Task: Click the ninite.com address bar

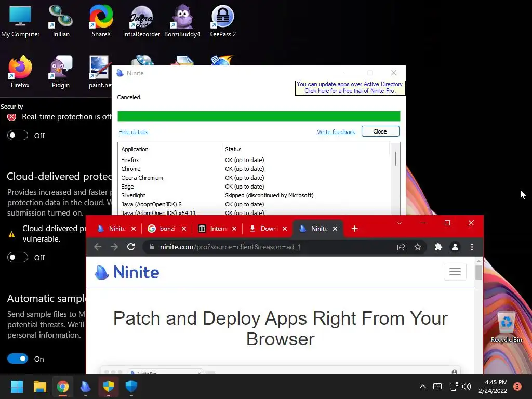Action: click(x=271, y=247)
